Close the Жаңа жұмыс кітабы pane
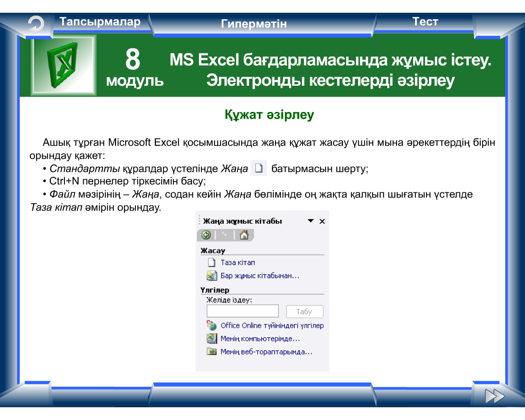 coord(322,221)
